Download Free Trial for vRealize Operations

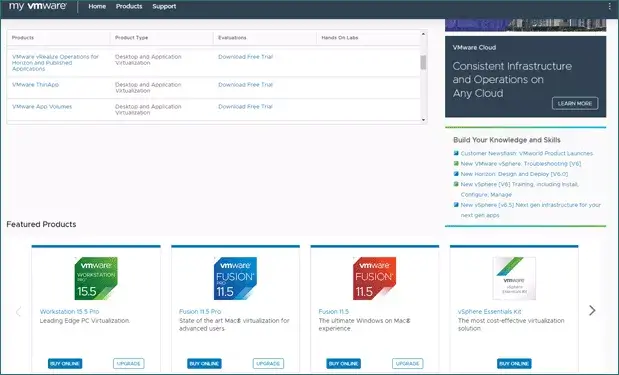tap(246, 56)
